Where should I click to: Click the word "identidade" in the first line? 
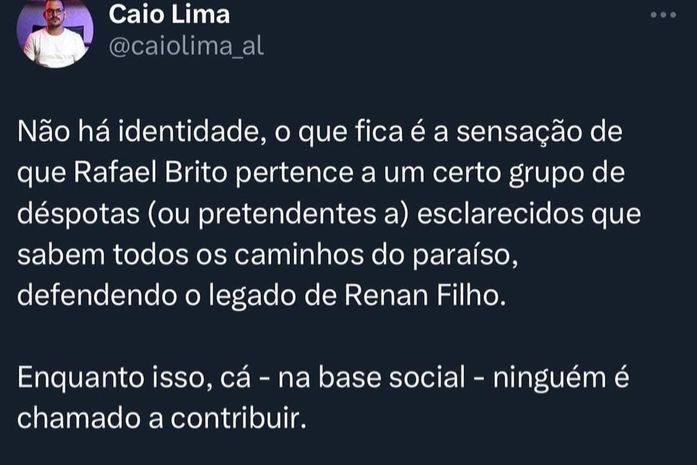(189, 132)
